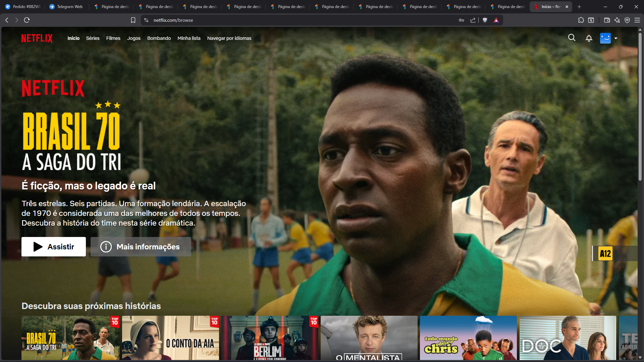Open the notifications bell
The height and width of the screenshot is (362, 644).
(589, 38)
